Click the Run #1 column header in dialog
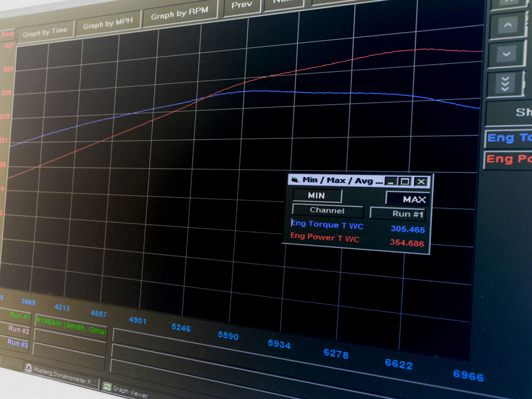This screenshot has width=532, height=399. (x=397, y=214)
